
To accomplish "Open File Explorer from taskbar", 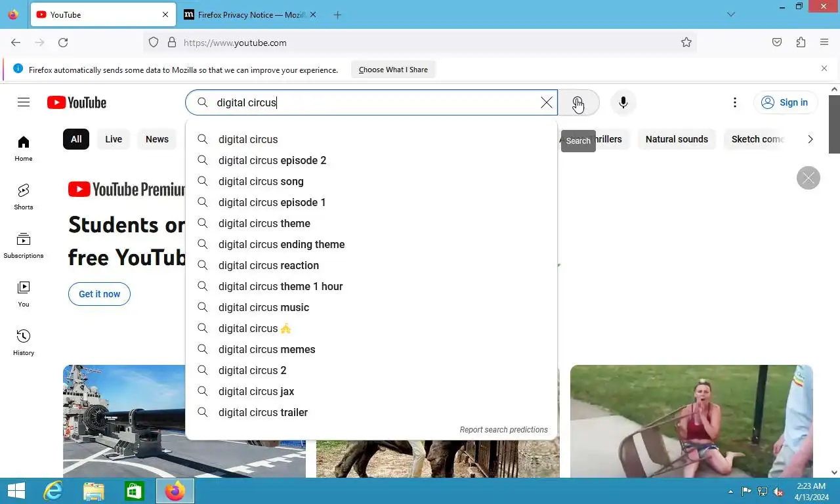I will [94, 491].
